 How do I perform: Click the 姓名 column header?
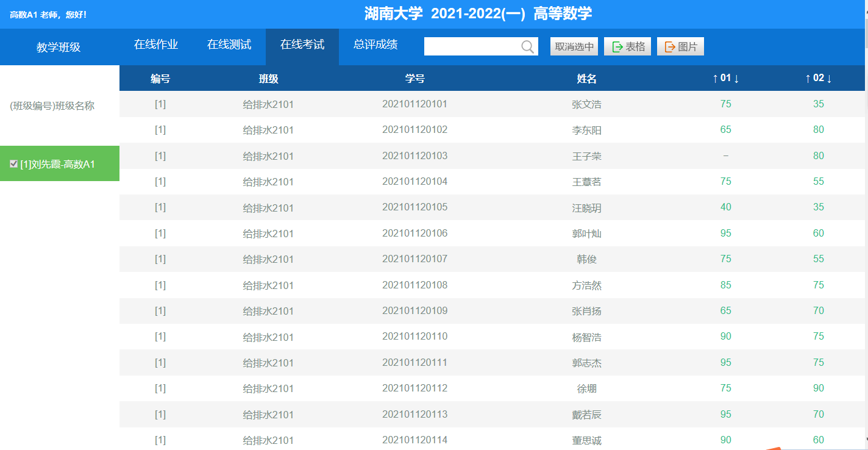(587, 78)
